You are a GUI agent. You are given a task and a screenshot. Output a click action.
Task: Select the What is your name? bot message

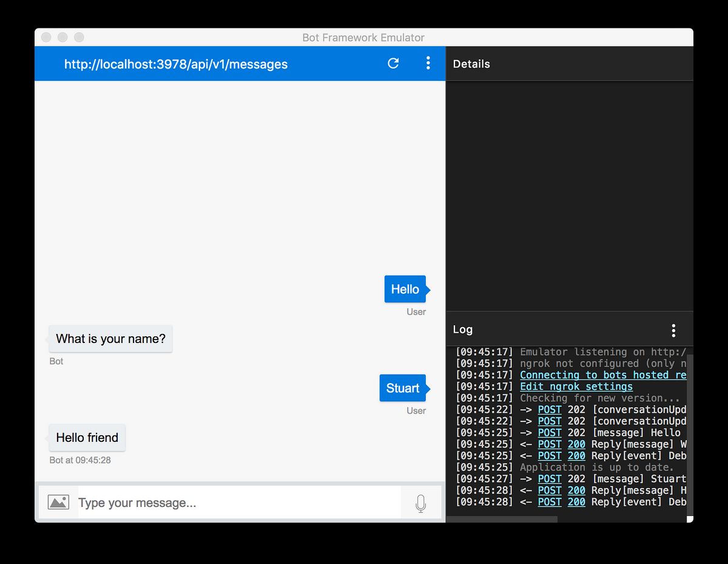pos(111,339)
